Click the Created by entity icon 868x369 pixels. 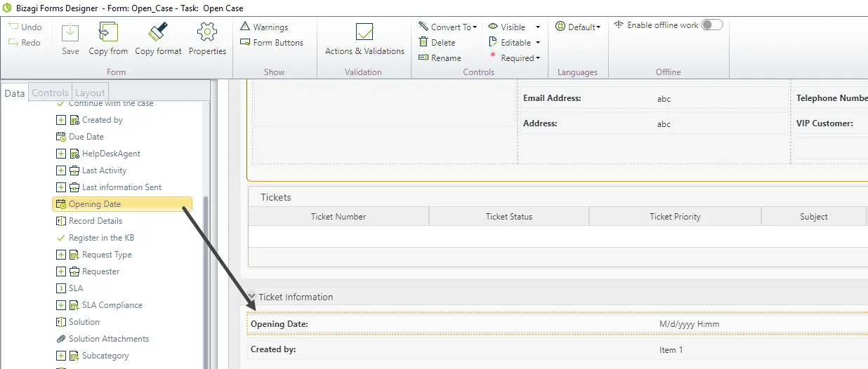click(74, 120)
